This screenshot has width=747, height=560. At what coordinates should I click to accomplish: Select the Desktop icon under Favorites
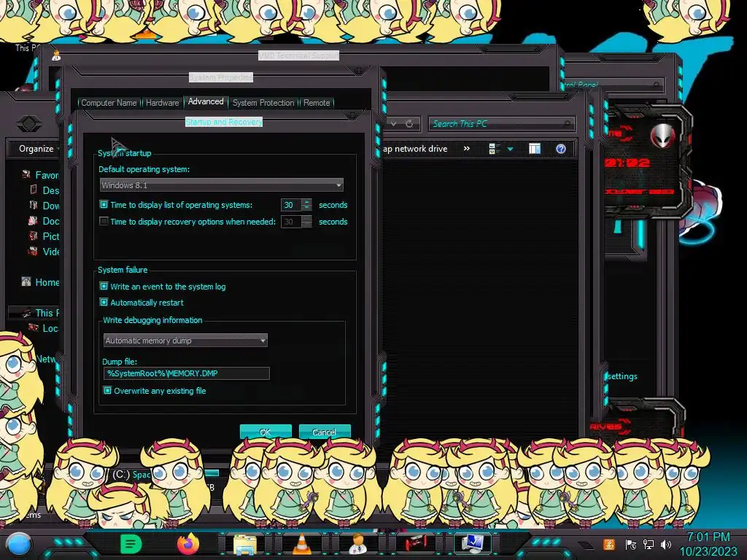[x=34, y=190]
